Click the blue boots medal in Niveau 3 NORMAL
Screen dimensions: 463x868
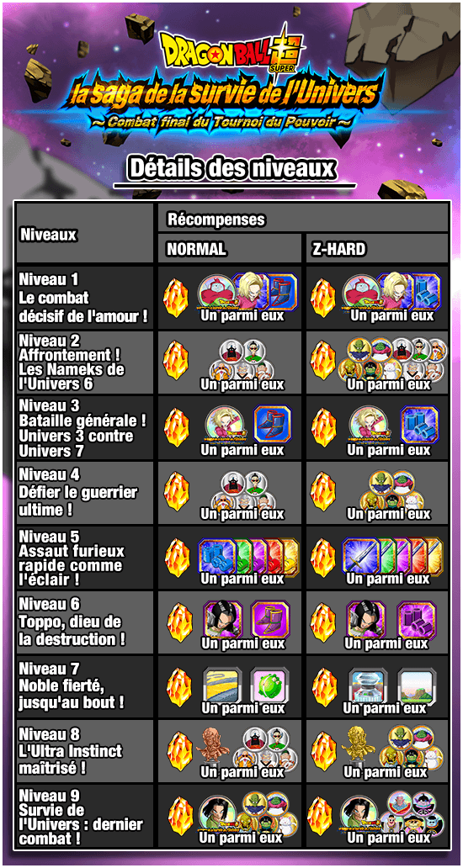click(271, 426)
